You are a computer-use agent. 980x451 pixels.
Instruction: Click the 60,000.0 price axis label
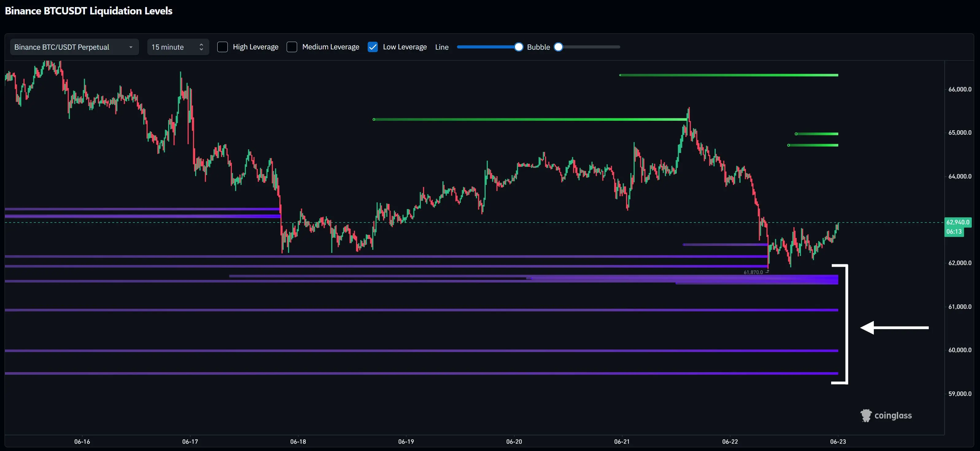coord(960,350)
